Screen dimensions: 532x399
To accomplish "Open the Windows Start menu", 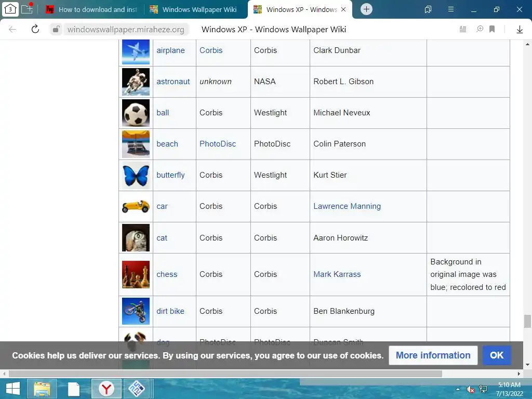I will [x=13, y=389].
